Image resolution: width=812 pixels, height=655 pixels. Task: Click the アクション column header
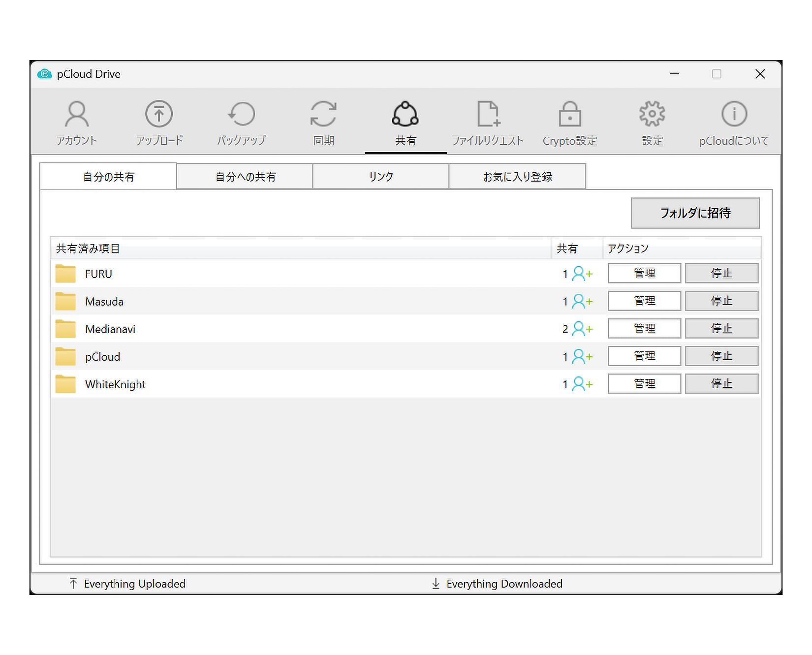[x=682, y=249]
